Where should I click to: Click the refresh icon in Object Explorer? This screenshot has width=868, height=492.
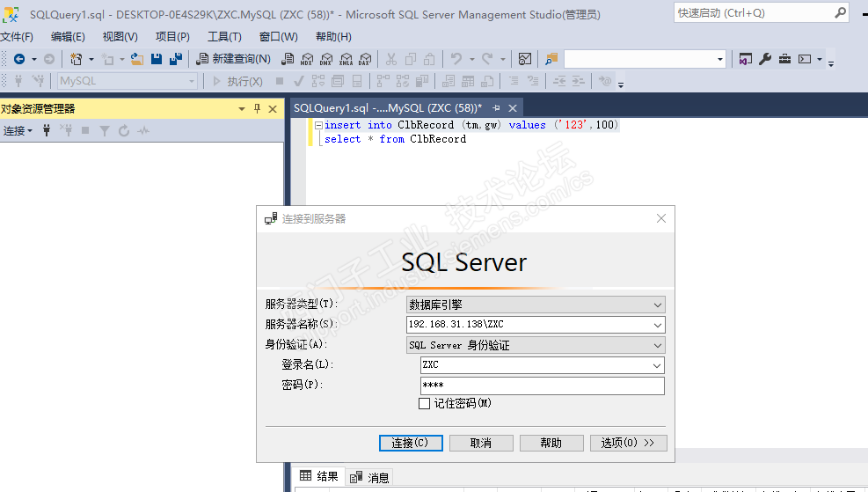pos(124,131)
